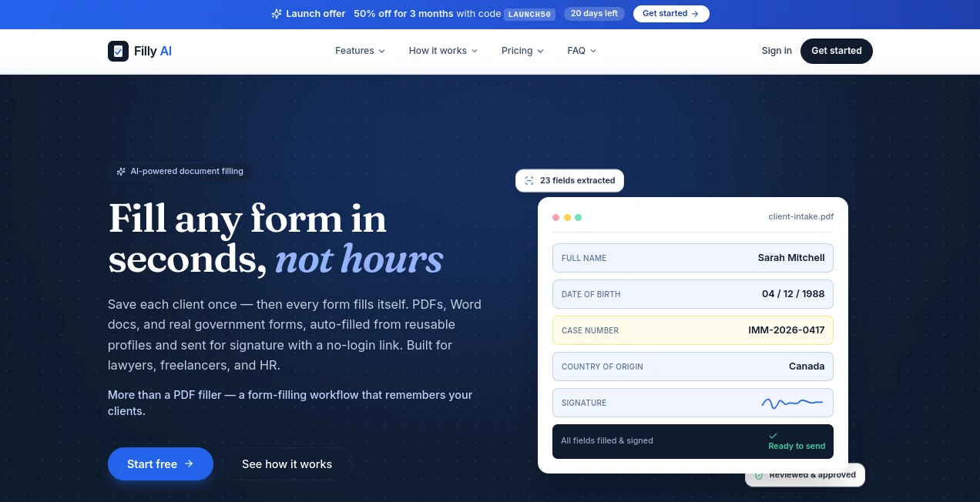Click the 04 / 12 / 1988 date value
The height and width of the screenshot is (502, 980).
point(794,294)
